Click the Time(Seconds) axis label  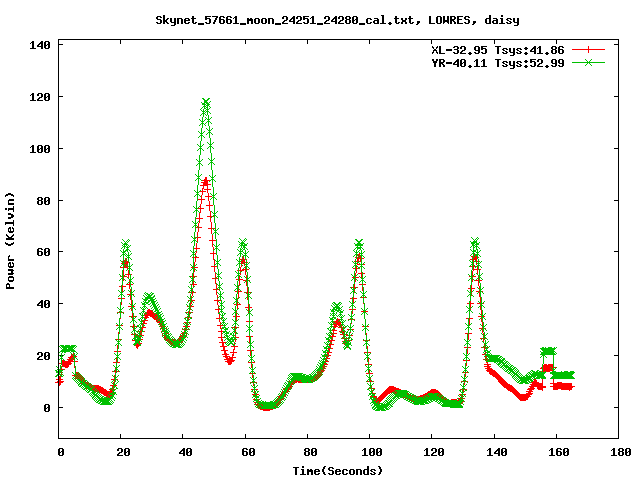click(x=338, y=471)
